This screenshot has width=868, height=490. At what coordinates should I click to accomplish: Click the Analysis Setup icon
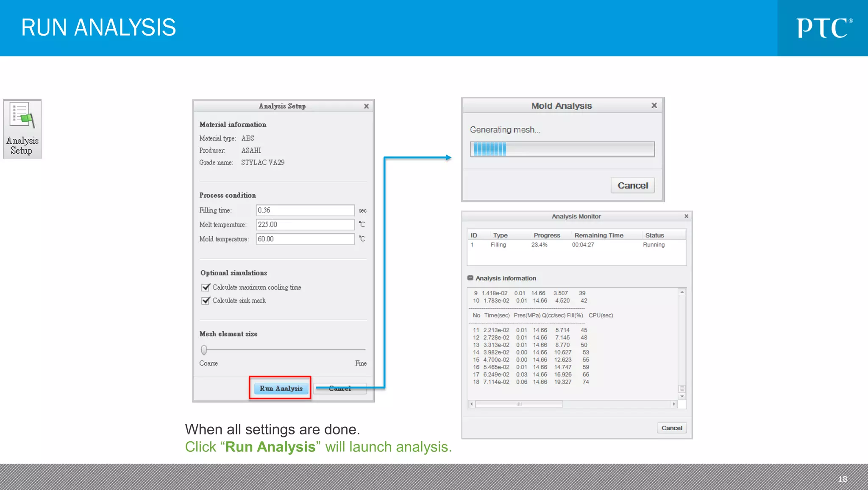22,129
